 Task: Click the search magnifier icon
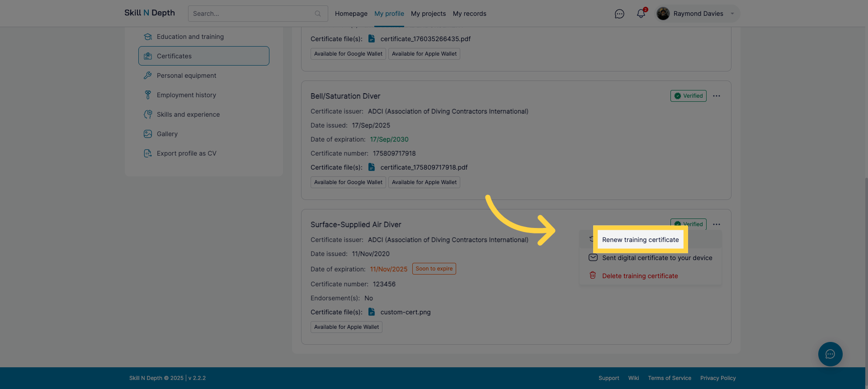pos(318,14)
